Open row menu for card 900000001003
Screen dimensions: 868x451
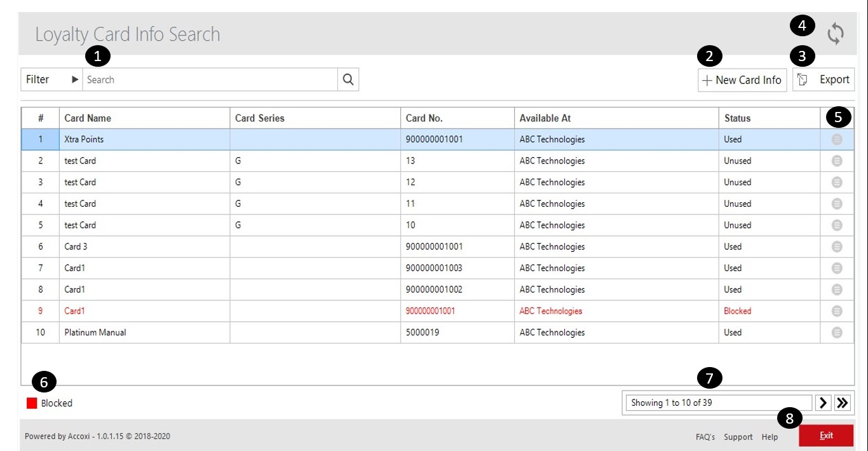pos(837,268)
